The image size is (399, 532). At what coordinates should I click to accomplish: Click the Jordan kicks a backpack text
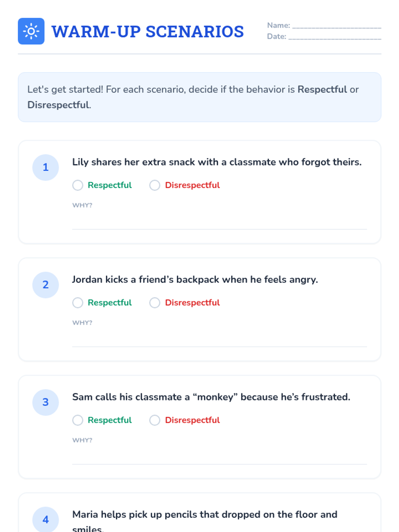pyautogui.click(x=195, y=279)
